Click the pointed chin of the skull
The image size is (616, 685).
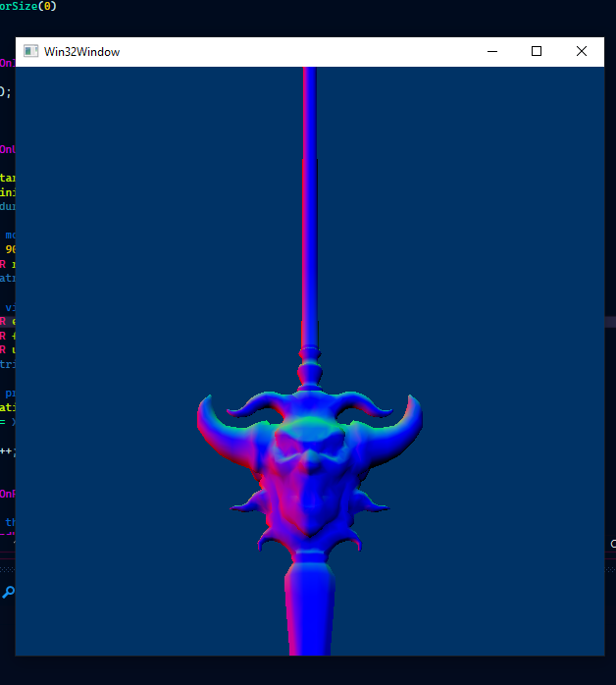pyautogui.click(x=310, y=527)
